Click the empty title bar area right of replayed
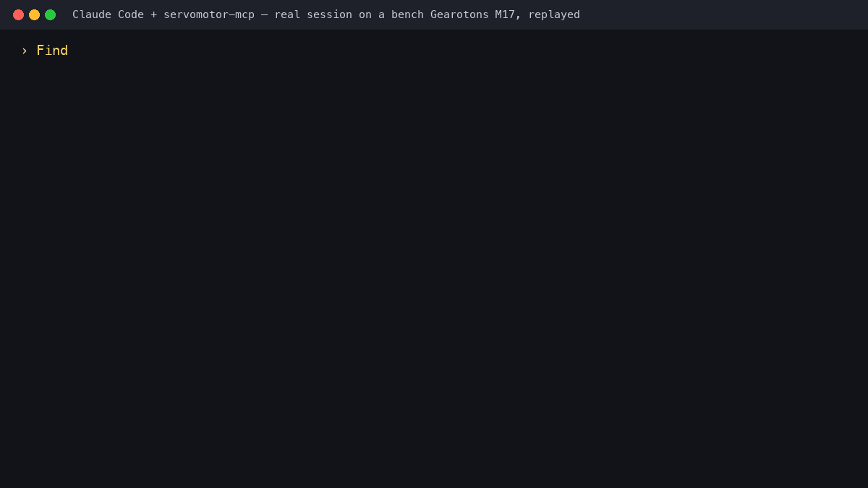 (x=723, y=14)
